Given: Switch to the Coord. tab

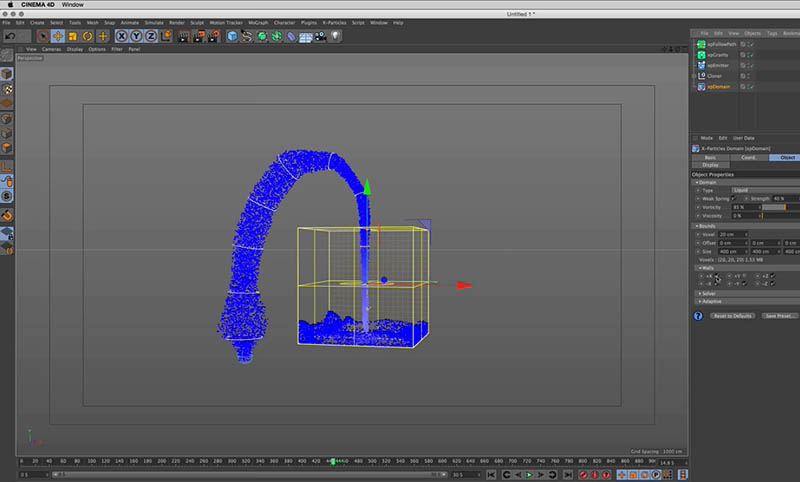Looking at the screenshot, I should (x=747, y=157).
